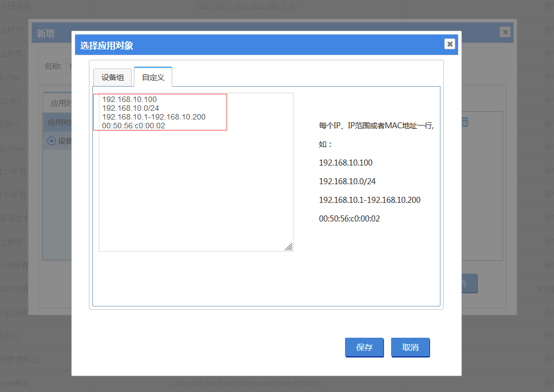Click the 取消 button
Viewport: 554px width, 392px height.
pyautogui.click(x=410, y=348)
